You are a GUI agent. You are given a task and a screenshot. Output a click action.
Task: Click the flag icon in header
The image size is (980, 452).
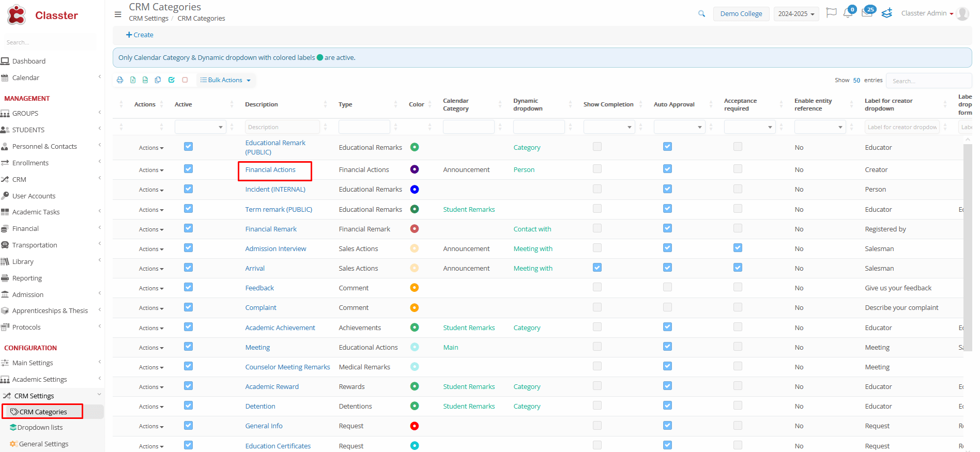point(831,13)
